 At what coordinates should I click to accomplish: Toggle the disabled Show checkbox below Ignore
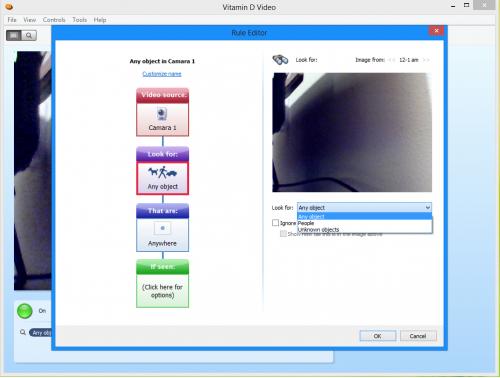coord(283,234)
